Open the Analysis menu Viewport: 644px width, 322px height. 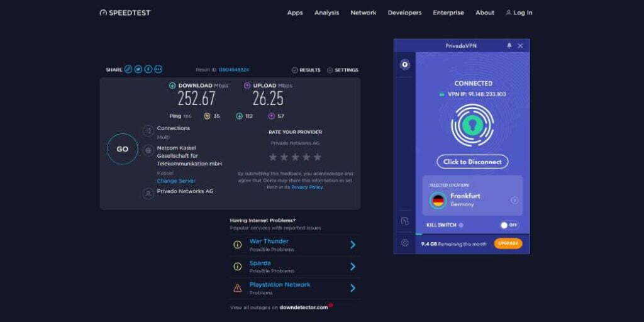326,13
